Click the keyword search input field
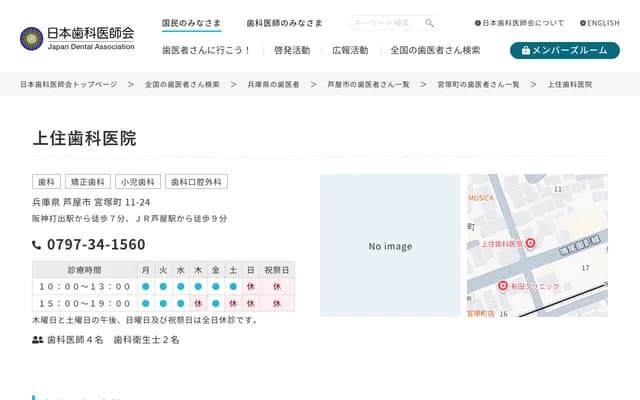The width and height of the screenshot is (640, 400). click(386, 23)
